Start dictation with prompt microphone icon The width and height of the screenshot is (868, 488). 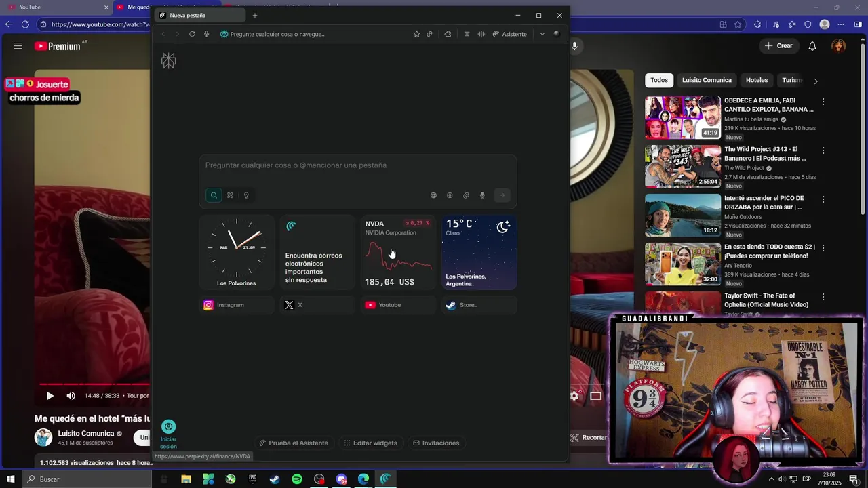(x=482, y=195)
